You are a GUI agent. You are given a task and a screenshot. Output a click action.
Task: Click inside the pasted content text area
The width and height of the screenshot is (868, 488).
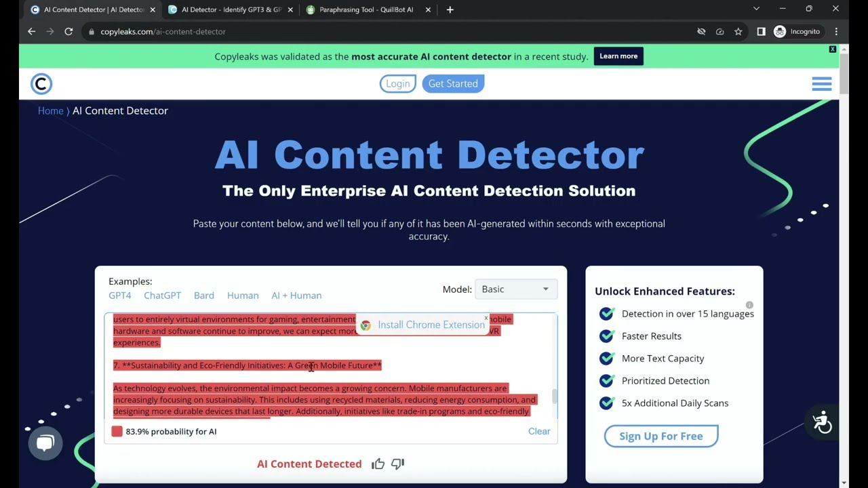[331, 365]
